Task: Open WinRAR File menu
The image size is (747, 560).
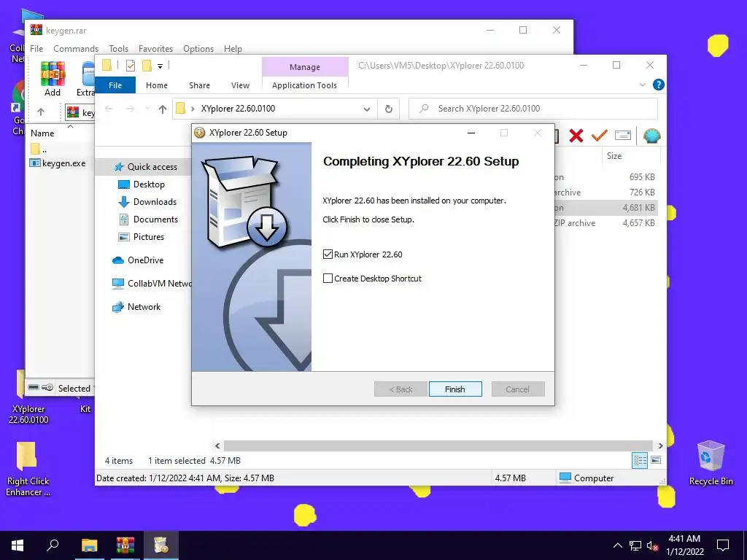Action: 36,49
